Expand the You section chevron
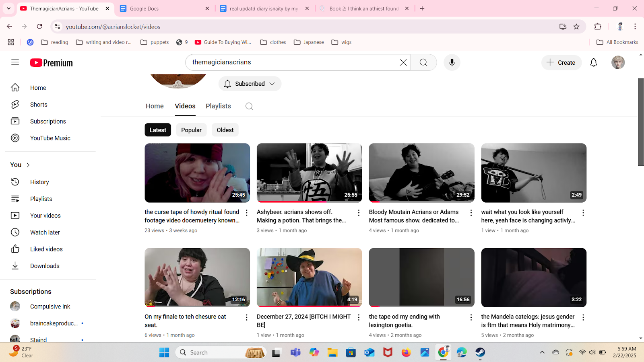The width and height of the screenshot is (644, 362). [28, 165]
